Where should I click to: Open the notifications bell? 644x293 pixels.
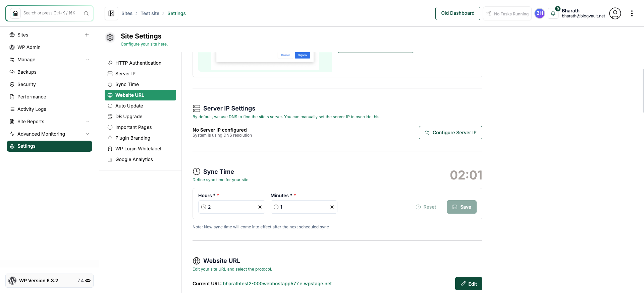[553, 13]
